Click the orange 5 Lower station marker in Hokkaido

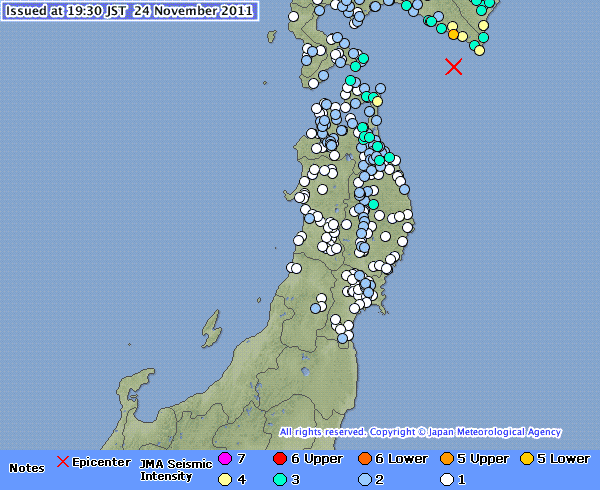pos(453,34)
